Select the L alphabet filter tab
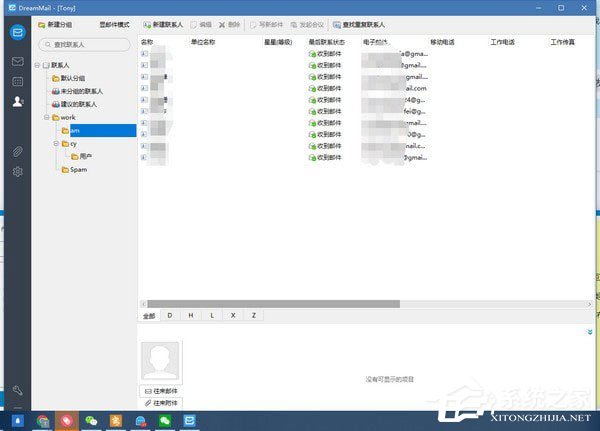The width and height of the screenshot is (600, 431). point(212,316)
